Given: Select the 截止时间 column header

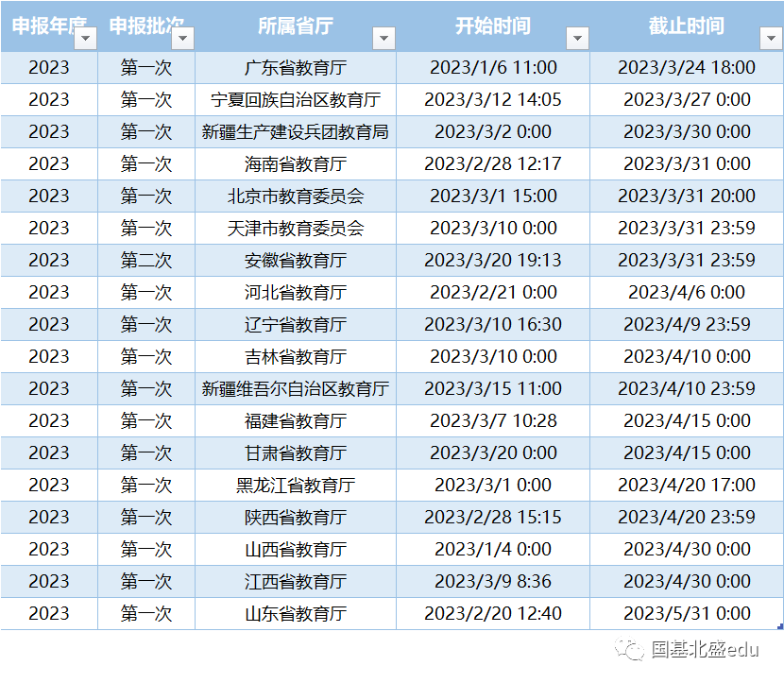Looking at the screenshot, I should tap(685, 26).
